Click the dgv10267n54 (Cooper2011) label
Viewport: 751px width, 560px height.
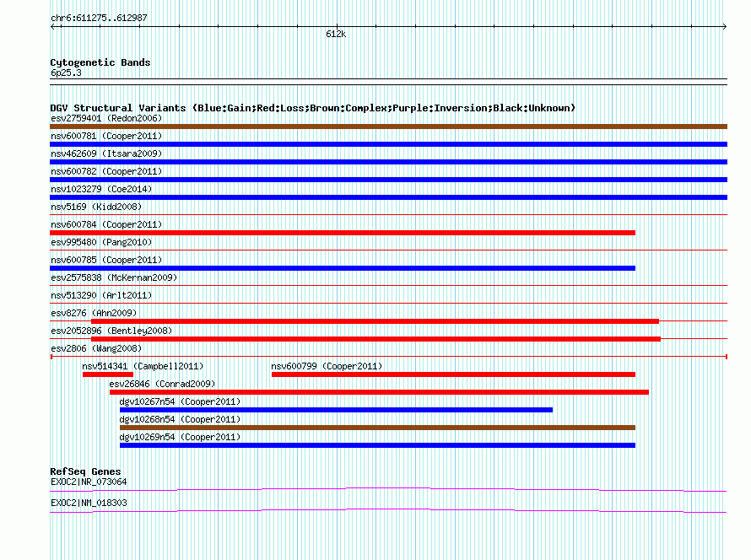(x=180, y=401)
